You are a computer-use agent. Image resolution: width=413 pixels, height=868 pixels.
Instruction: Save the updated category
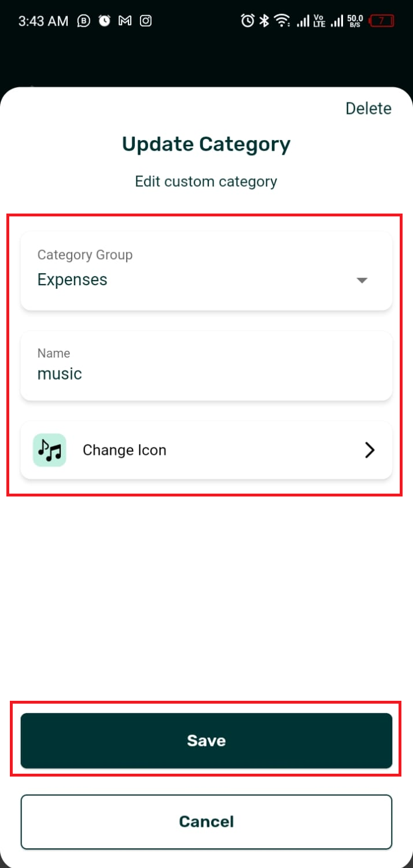pyautogui.click(x=207, y=740)
